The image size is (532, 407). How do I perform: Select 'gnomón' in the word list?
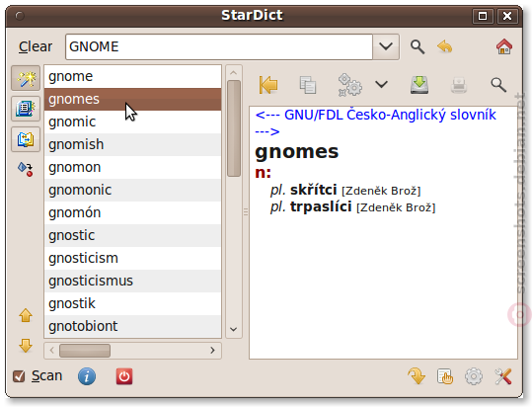pos(132,213)
